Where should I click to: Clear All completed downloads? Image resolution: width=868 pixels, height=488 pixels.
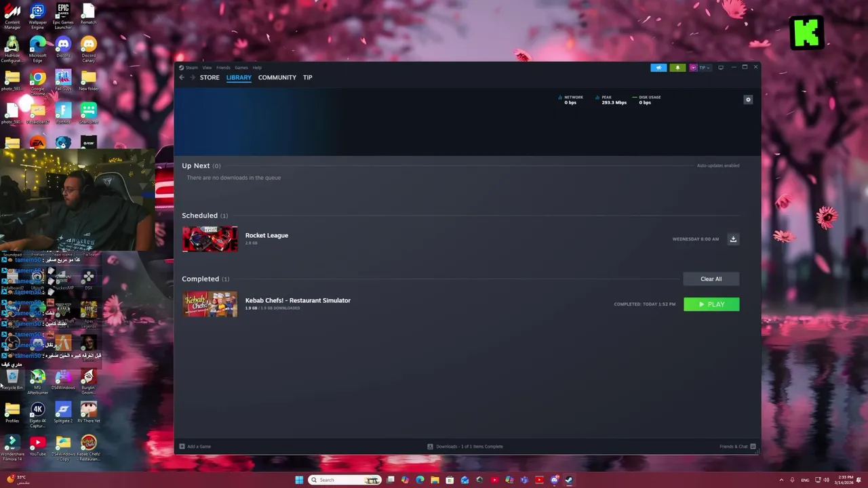tap(711, 279)
